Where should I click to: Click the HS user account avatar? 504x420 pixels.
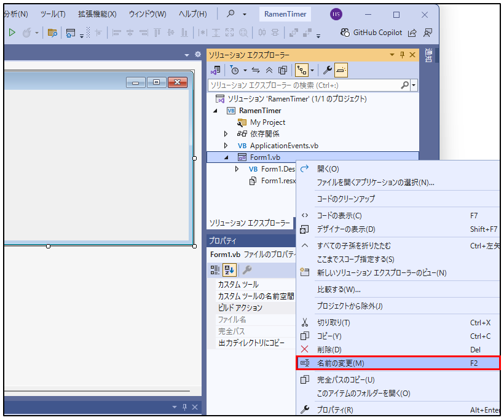[x=336, y=14]
